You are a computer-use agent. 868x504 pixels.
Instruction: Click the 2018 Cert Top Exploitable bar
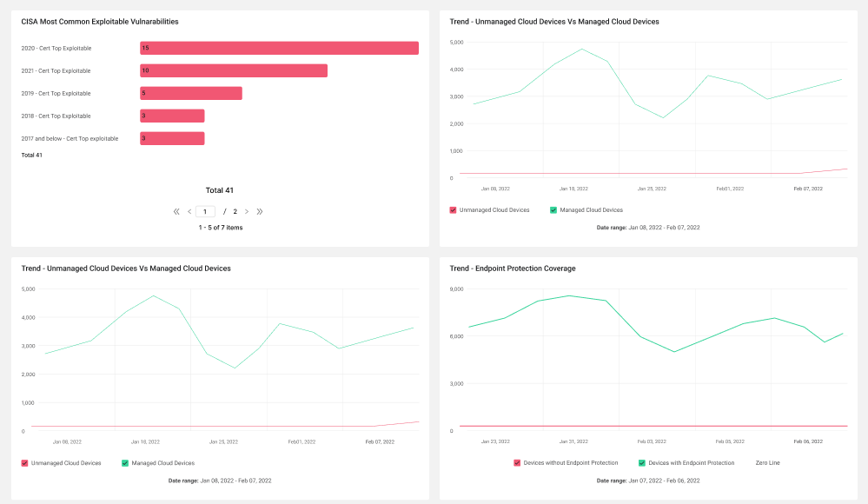pyautogui.click(x=172, y=116)
